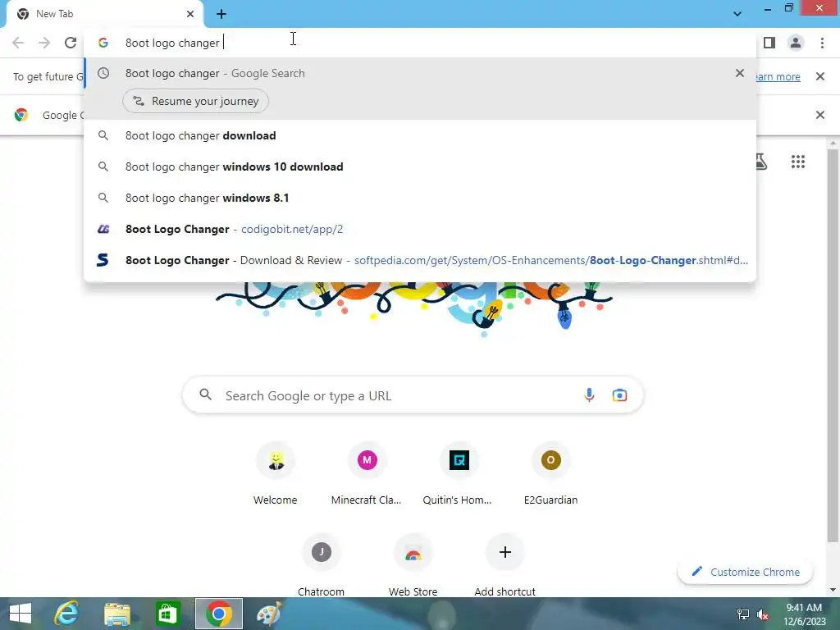Open the Windows Store taskbar icon

point(167,614)
